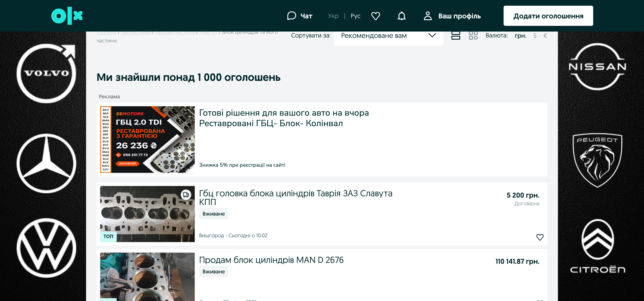Click the Mercedes star logo banner
The height and width of the screenshot is (301, 644).
[46, 163]
